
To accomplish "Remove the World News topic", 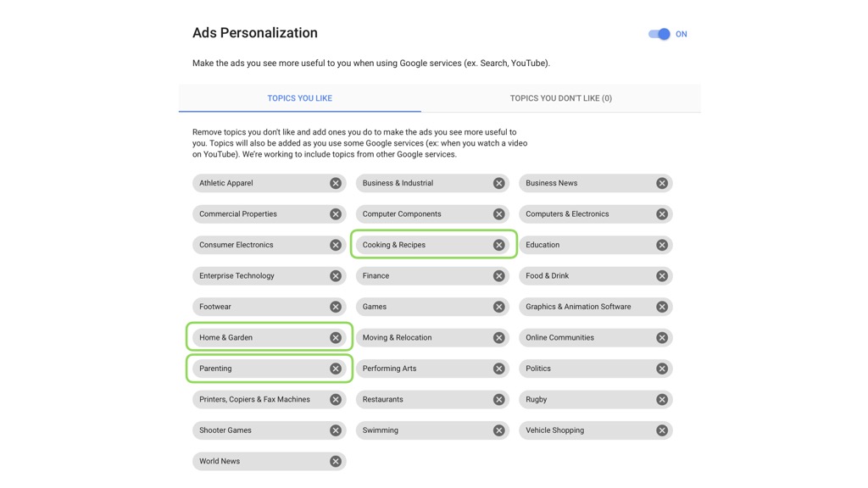I will pos(336,462).
